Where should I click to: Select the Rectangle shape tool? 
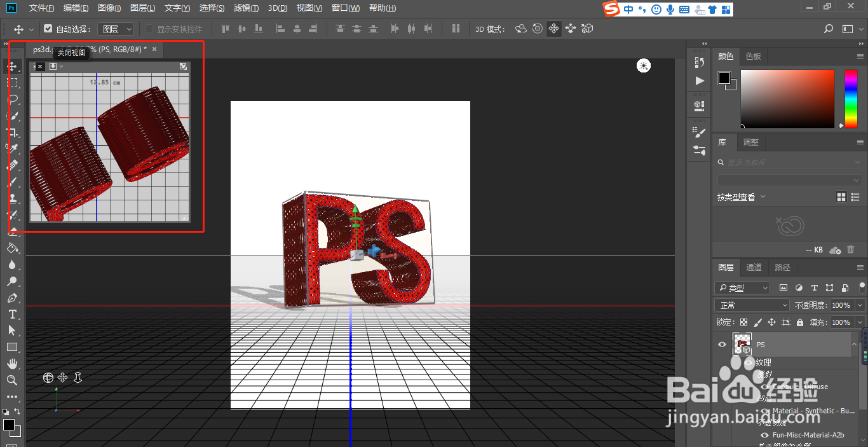click(x=12, y=347)
